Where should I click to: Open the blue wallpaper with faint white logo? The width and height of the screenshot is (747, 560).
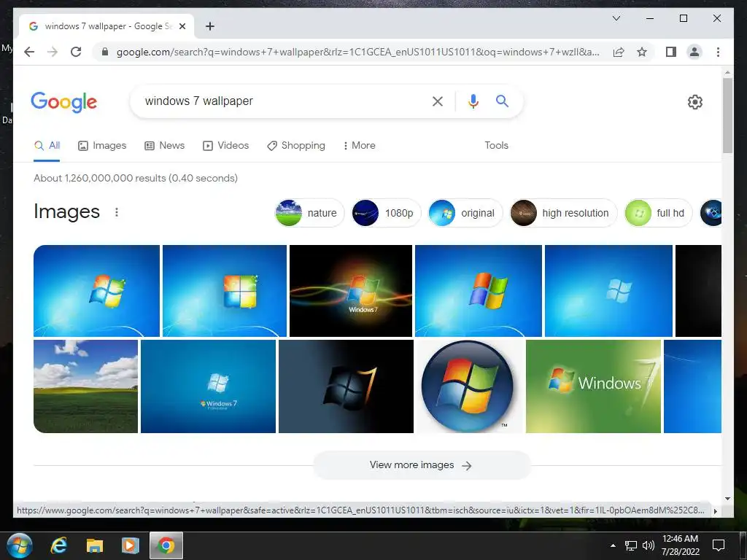pyautogui.click(x=608, y=291)
